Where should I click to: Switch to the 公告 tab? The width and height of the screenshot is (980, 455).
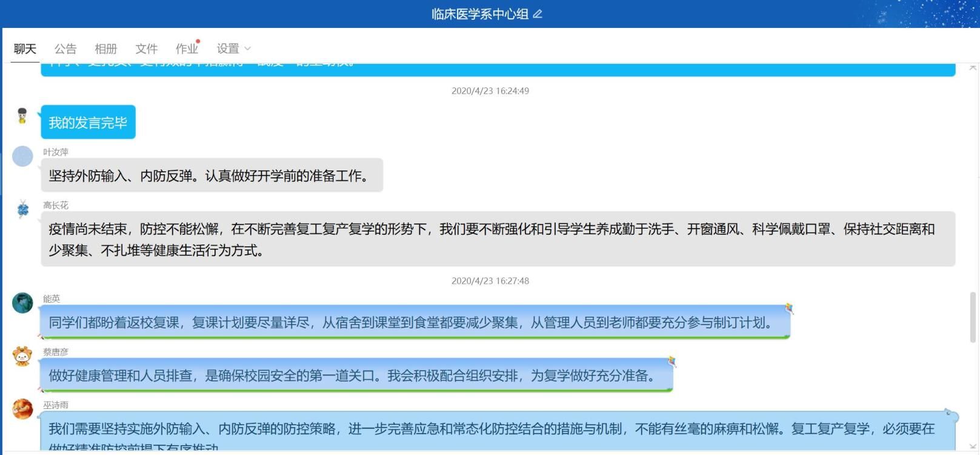pos(65,49)
